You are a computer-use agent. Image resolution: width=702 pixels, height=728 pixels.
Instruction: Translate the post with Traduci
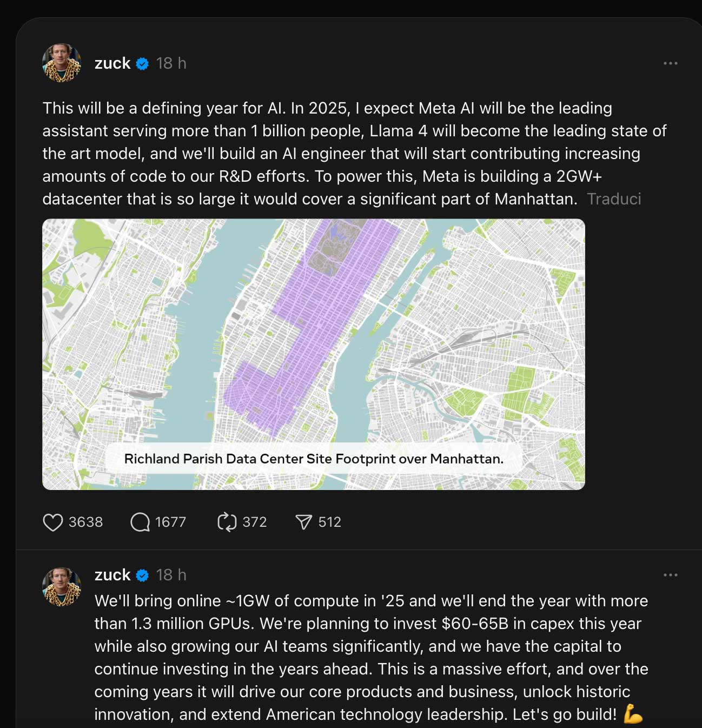(x=614, y=199)
